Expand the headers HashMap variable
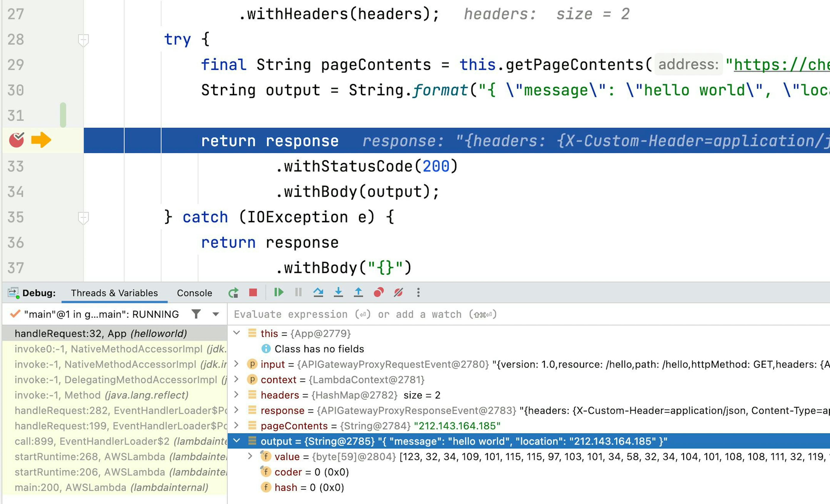 point(237,395)
